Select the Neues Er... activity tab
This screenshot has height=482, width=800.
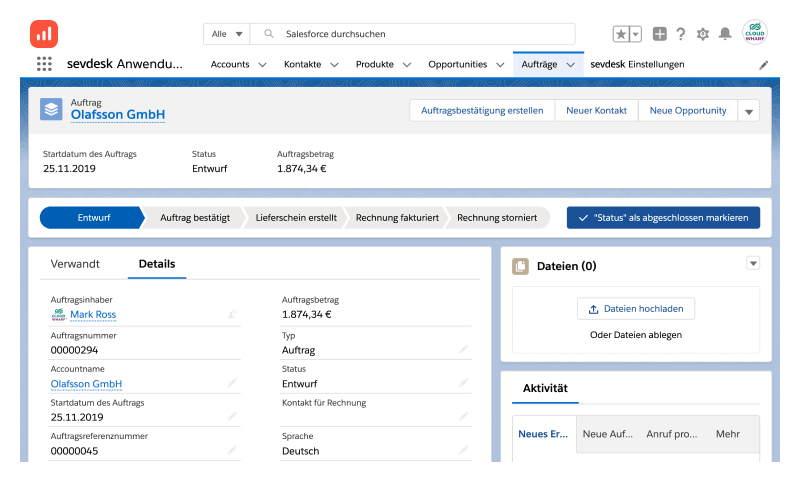click(x=543, y=434)
